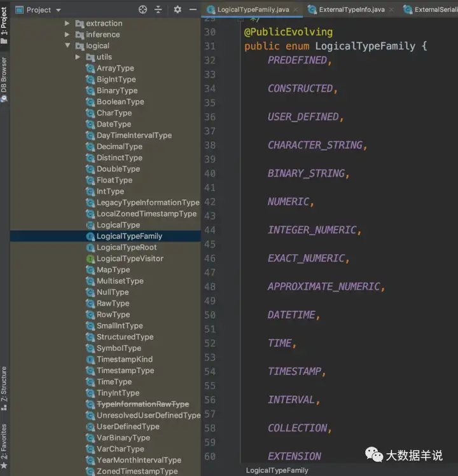This screenshot has height=476, width=458.
Task: Switch to ExternalTypeInfo.java tab
Action: [x=351, y=10]
